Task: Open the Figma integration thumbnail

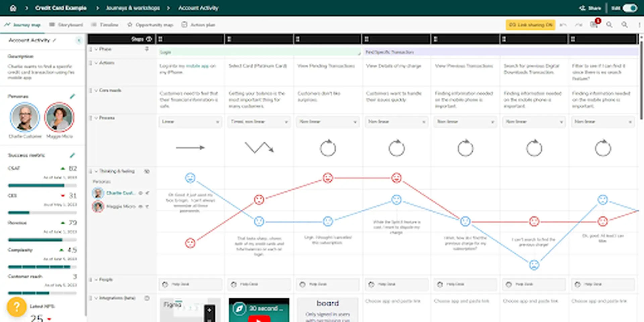Action: [x=190, y=310]
